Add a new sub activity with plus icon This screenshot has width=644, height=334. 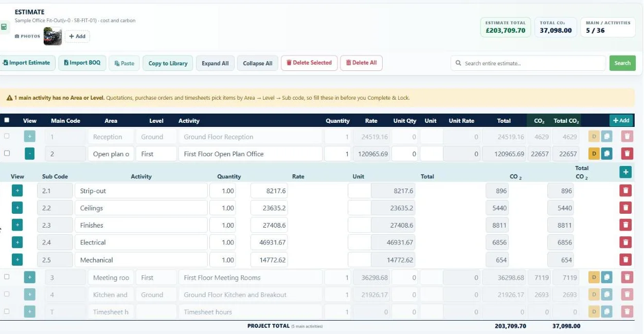625,172
